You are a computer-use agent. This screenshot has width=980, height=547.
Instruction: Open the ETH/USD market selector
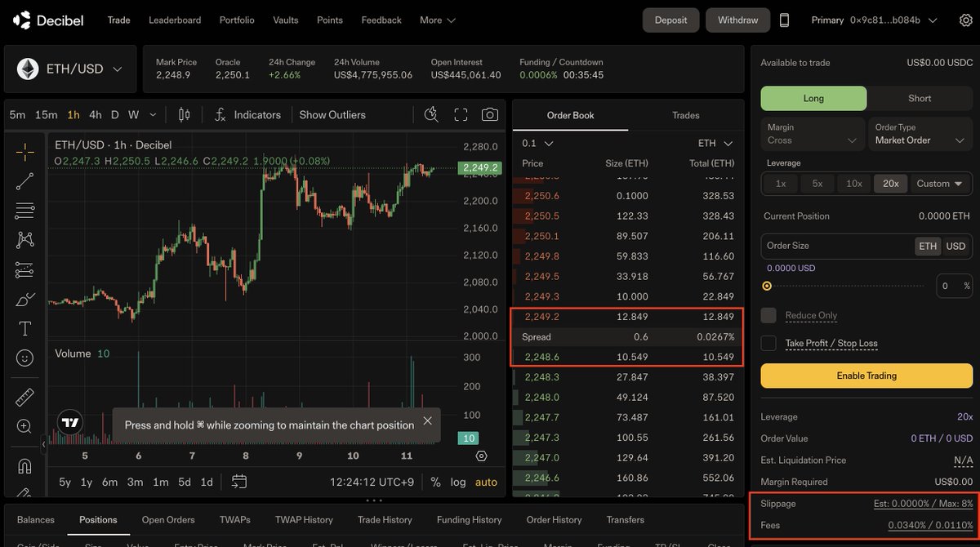[x=70, y=69]
